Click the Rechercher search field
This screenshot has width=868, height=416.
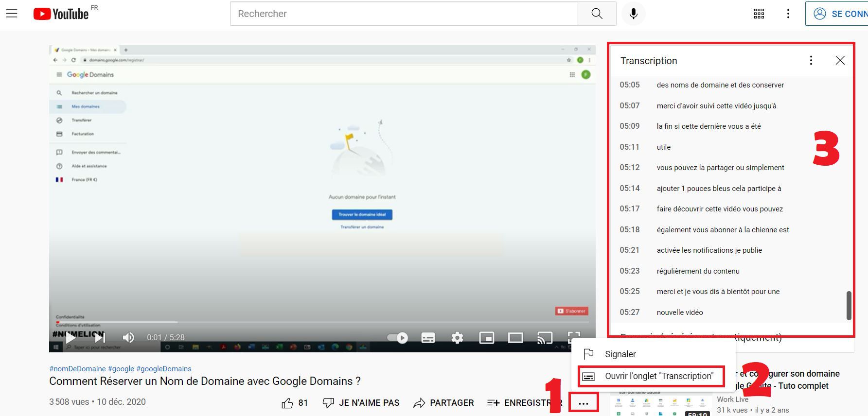tap(404, 14)
